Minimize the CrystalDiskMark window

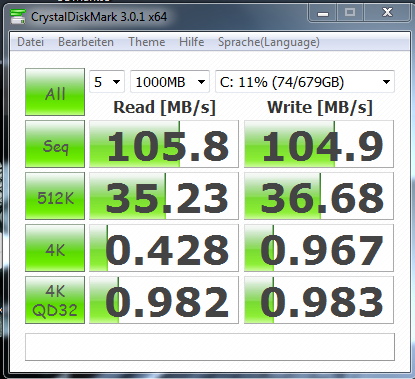click(x=323, y=13)
